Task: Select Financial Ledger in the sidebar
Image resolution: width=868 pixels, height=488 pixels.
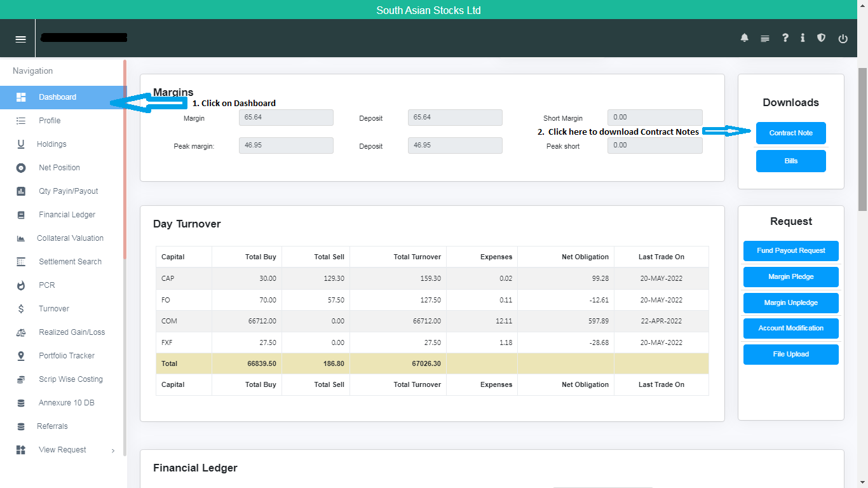Action: [67, 215]
